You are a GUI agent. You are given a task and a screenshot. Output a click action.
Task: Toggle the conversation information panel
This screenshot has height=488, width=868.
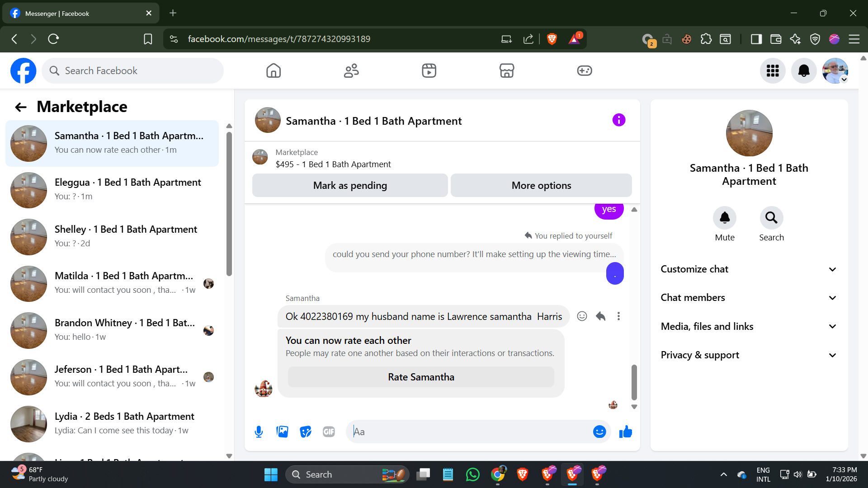click(618, 120)
